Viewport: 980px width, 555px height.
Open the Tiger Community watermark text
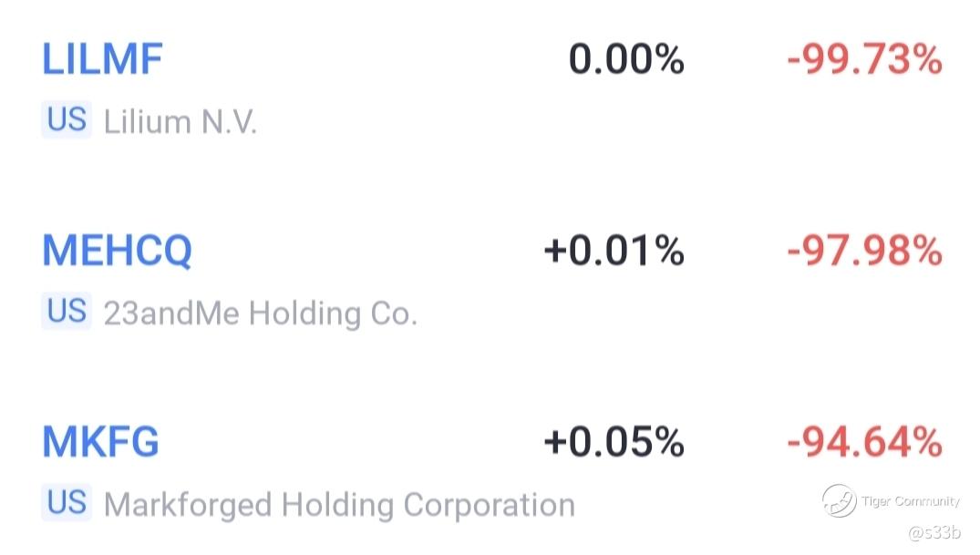pos(910,501)
